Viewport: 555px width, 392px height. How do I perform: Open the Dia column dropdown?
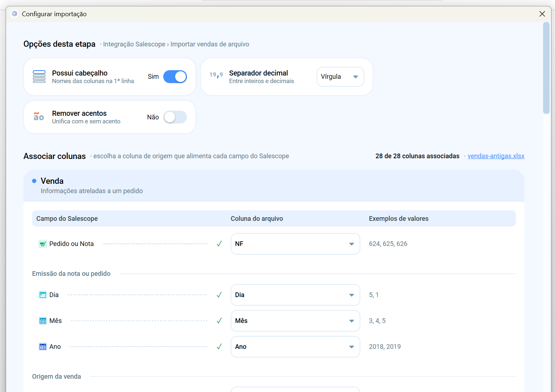(x=295, y=295)
